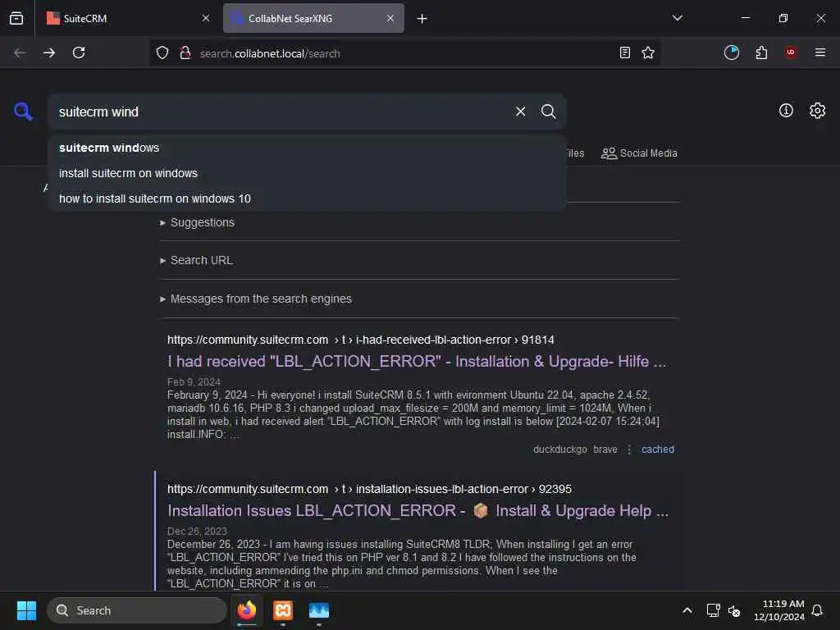Expand the Suggestions section

[197, 222]
